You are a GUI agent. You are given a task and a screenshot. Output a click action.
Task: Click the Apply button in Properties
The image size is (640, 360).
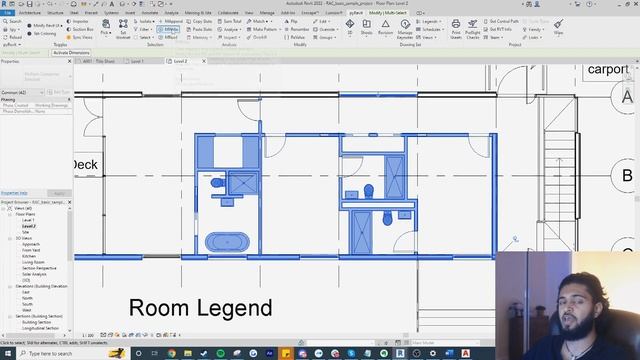coord(59,193)
